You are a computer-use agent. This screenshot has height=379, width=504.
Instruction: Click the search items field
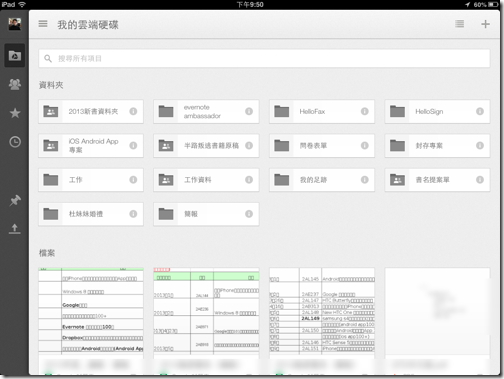click(x=264, y=59)
